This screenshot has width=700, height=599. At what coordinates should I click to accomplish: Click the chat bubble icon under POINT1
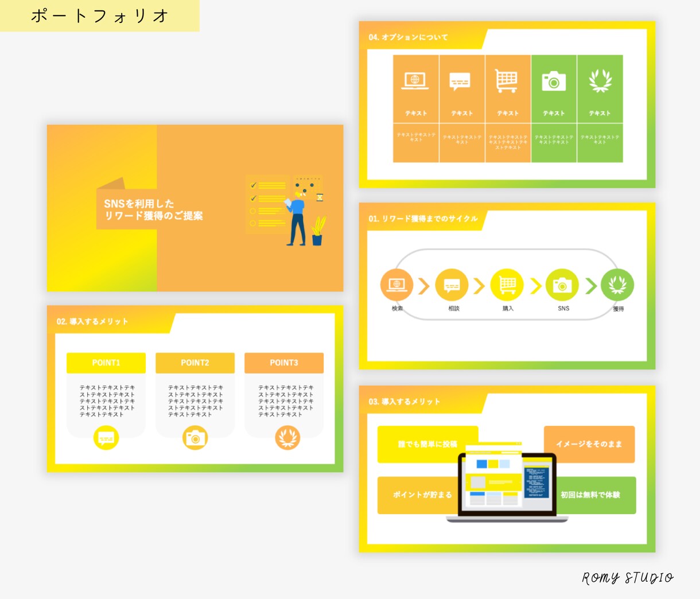[x=106, y=438]
